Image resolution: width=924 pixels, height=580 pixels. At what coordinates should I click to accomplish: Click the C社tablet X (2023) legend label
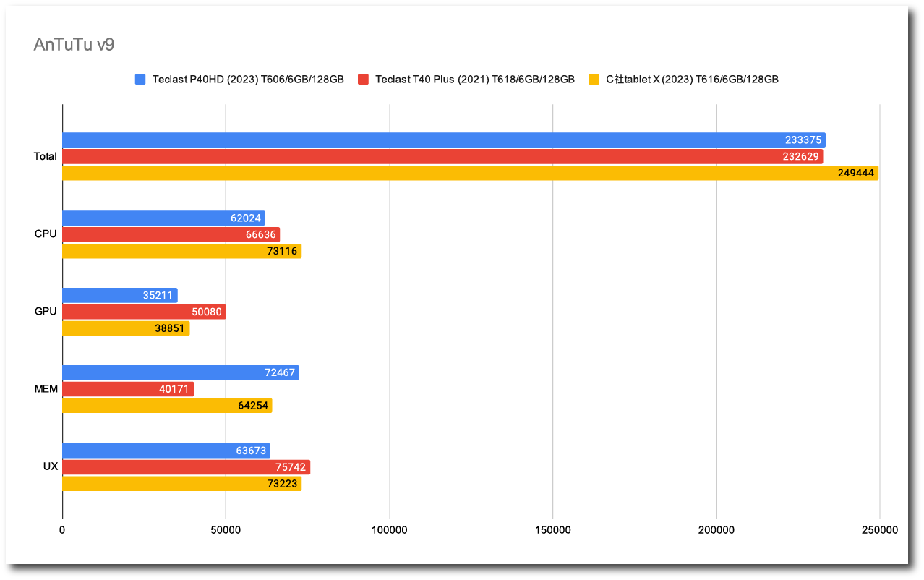pos(692,80)
